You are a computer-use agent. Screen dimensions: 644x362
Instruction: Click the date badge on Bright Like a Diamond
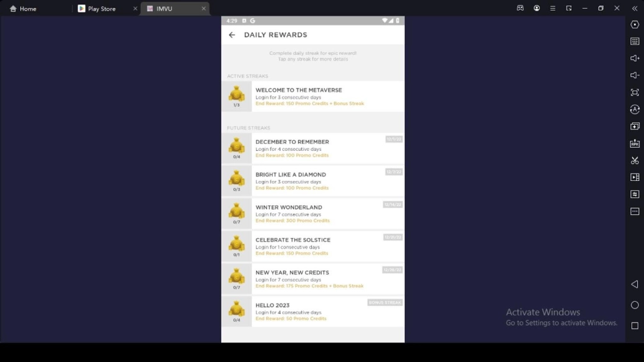click(394, 172)
